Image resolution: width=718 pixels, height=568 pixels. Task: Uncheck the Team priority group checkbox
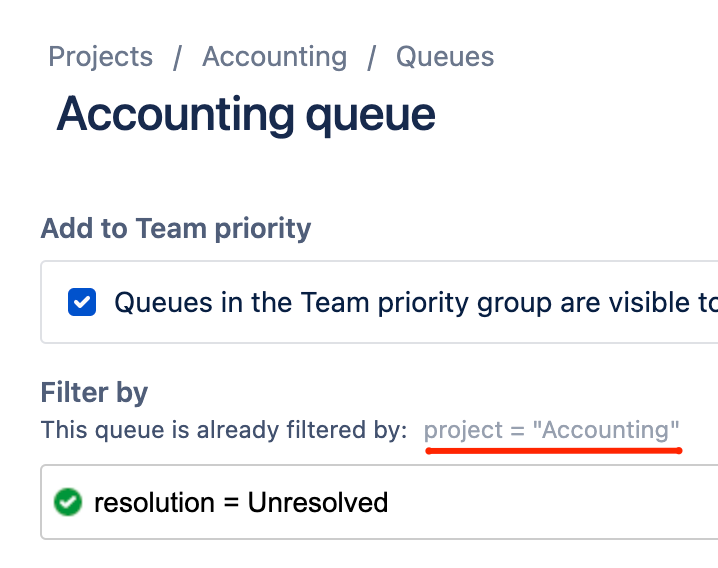tap(82, 302)
